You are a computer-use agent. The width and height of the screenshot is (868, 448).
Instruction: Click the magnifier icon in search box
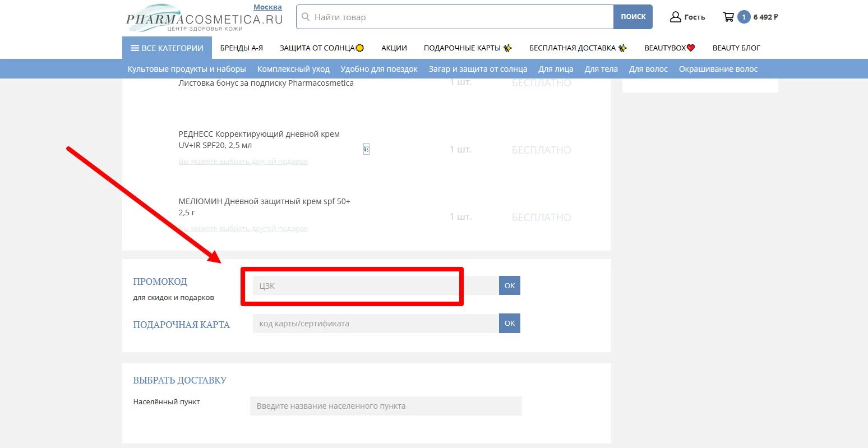tap(306, 17)
